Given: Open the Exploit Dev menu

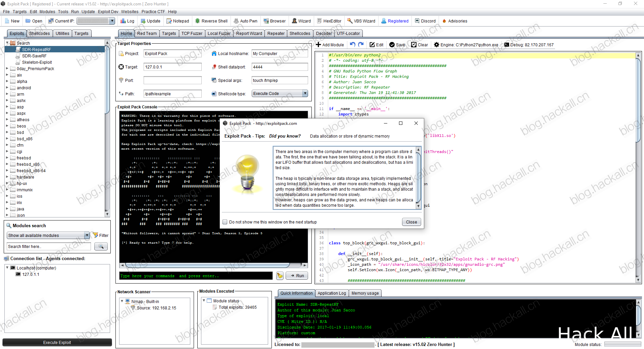Looking at the screenshot, I should point(108,11).
